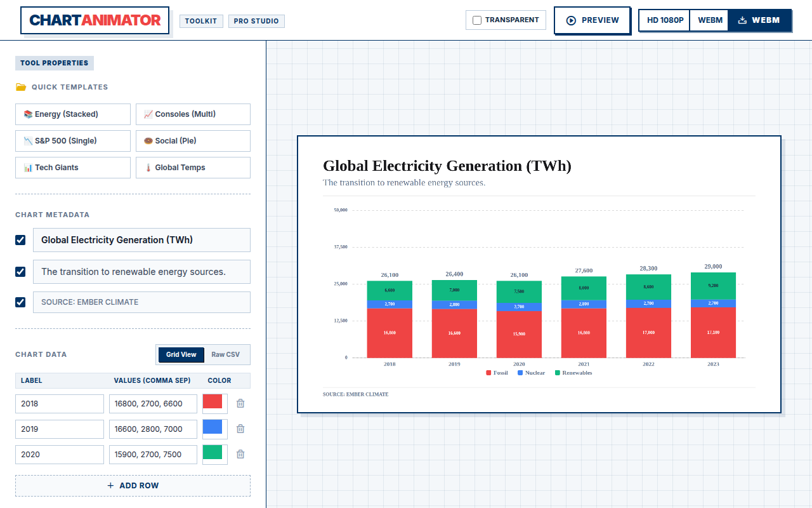Switch to the Raw CSV tab

pos(226,354)
